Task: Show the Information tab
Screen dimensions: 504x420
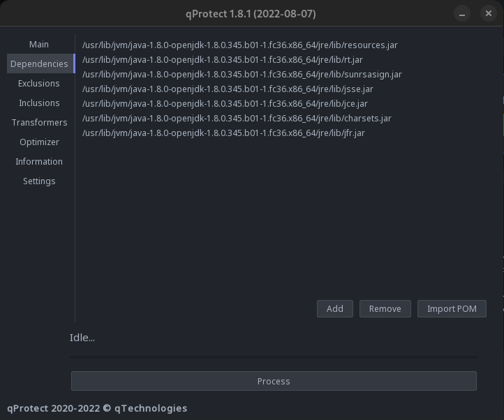Action: tap(39, 161)
